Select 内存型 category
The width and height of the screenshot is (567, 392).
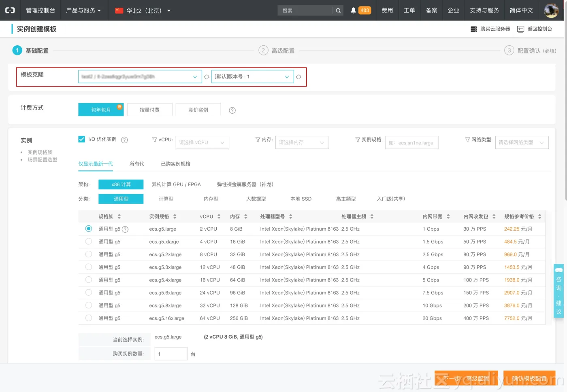tap(211, 199)
